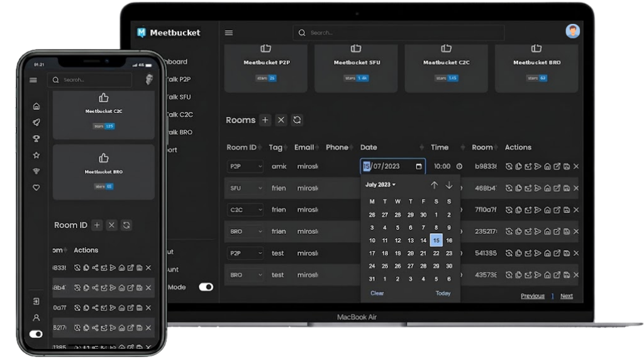Open the 'alk C2C' item in laptop sidebar
The width and height of the screenshot is (644, 362).
(180, 114)
